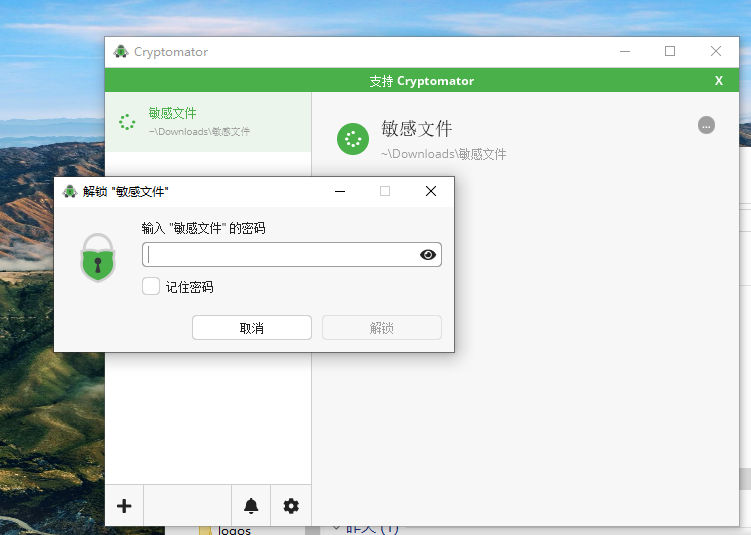Close the 解锁 unlock dialog window
The height and width of the screenshot is (535, 751).
[431, 192]
